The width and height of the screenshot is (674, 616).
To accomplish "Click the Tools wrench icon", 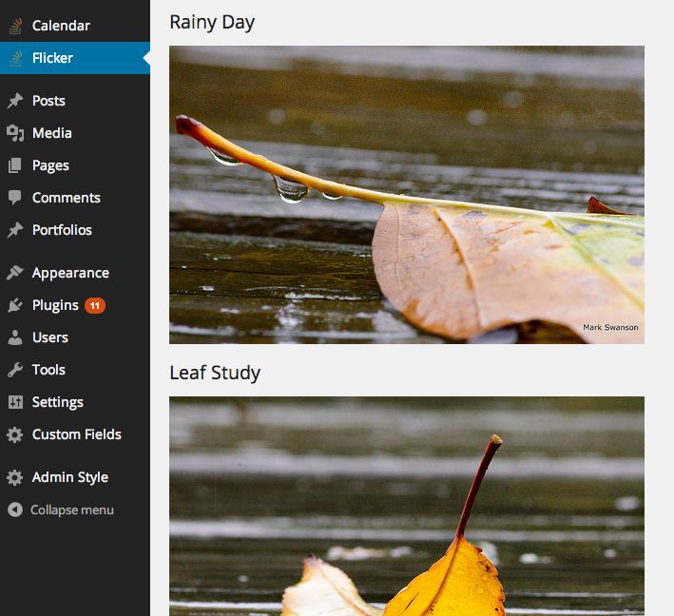I will [x=15, y=370].
